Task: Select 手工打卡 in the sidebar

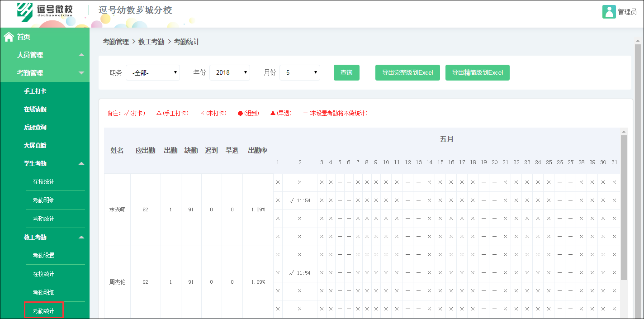Action: point(44,91)
